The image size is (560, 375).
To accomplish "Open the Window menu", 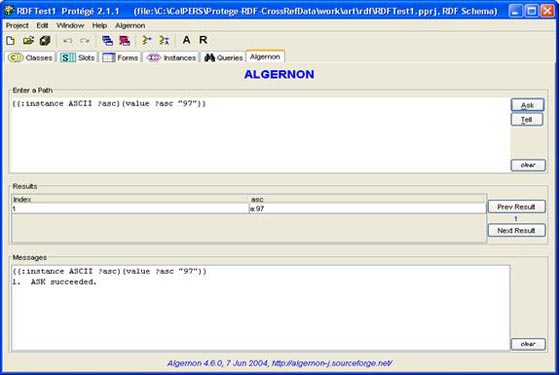I will tap(70, 25).
